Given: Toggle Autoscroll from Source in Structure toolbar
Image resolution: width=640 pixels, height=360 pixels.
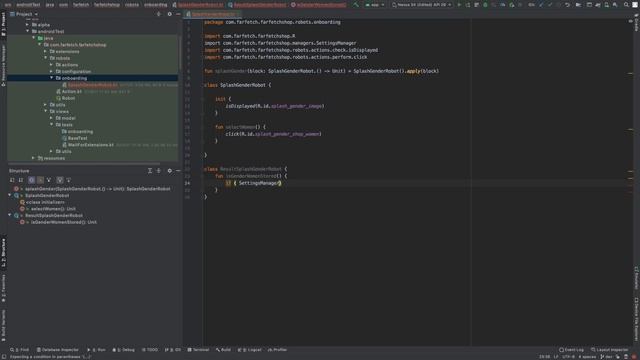Looking at the screenshot, I should coord(69,180).
